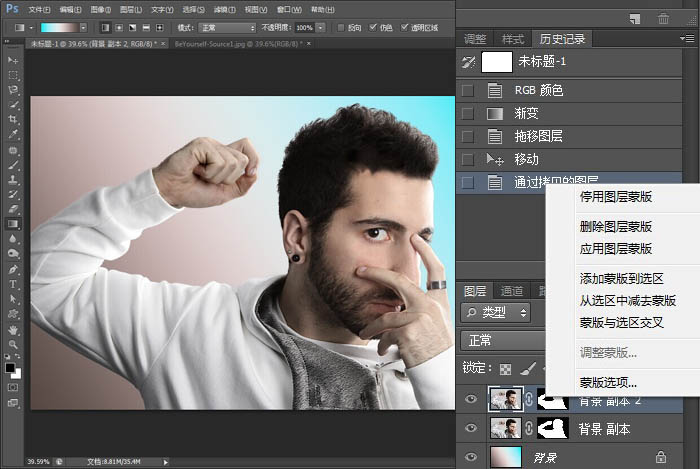The height and width of the screenshot is (469, 700).
Task: Choose the Hand tool in the toolbox
Action: pyautogui.click(x=14, y=329)
